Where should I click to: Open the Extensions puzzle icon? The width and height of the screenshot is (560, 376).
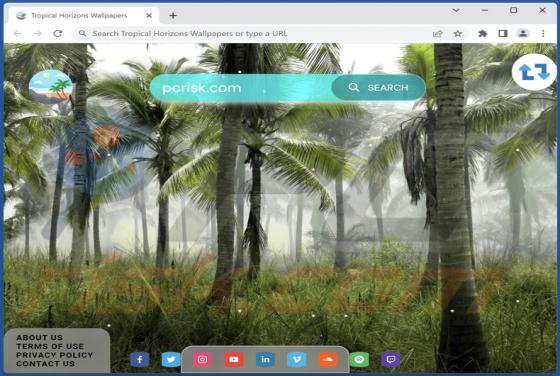(483, 34)
